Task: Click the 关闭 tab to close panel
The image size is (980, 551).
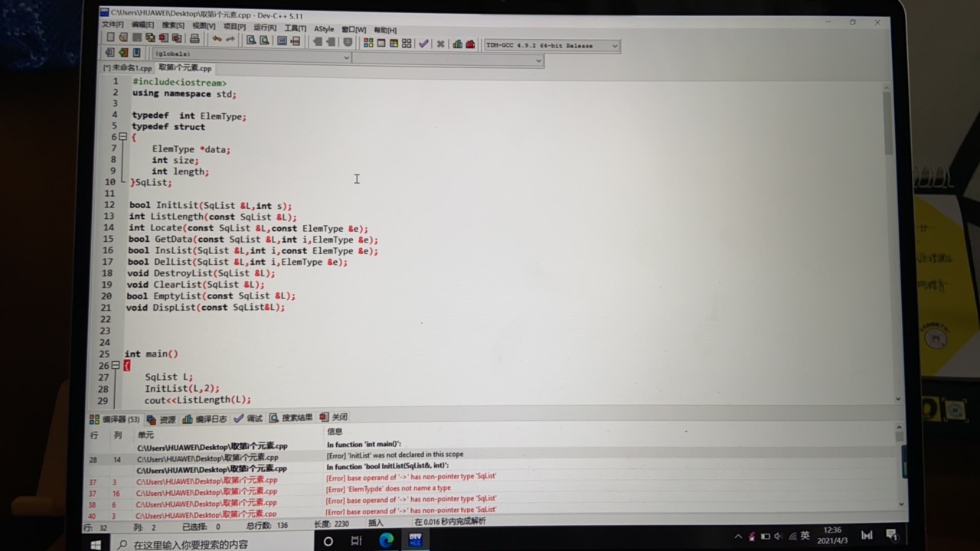Action: (x=334, y=417)
